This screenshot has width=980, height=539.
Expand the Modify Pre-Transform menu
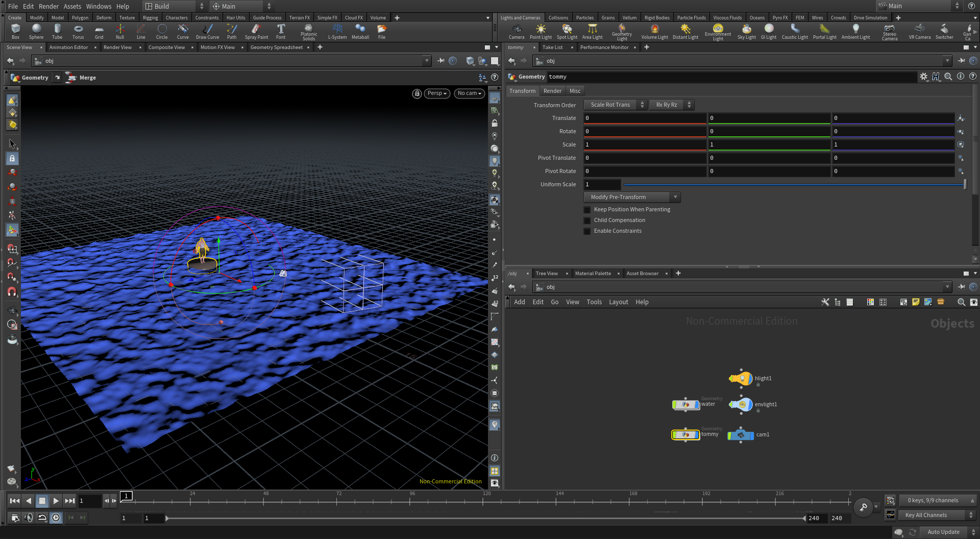tap(632, 197)
